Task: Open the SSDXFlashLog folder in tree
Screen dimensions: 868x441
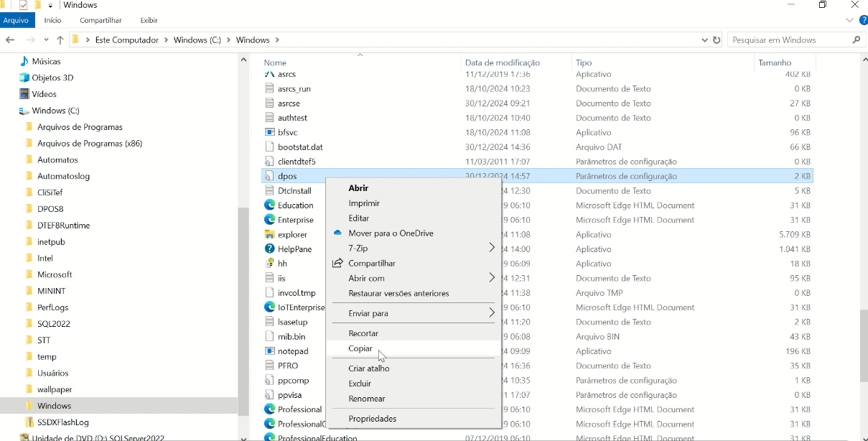Action: (63, 422)
